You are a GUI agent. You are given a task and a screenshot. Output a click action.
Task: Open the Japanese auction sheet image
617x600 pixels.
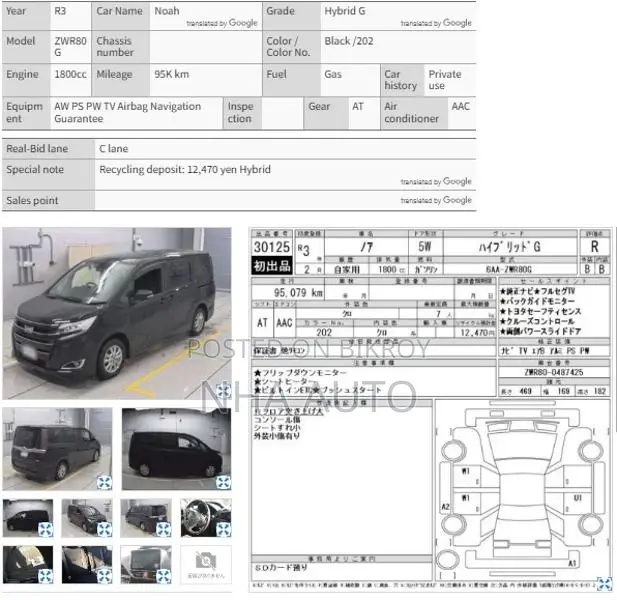tap(430, 410)
